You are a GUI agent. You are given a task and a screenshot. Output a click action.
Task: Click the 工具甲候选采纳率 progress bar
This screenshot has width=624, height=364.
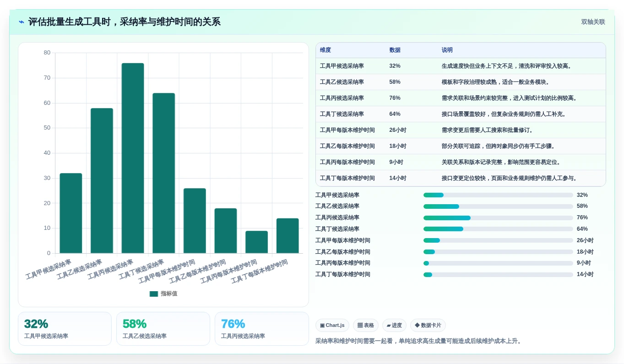[x=498, y=195]
